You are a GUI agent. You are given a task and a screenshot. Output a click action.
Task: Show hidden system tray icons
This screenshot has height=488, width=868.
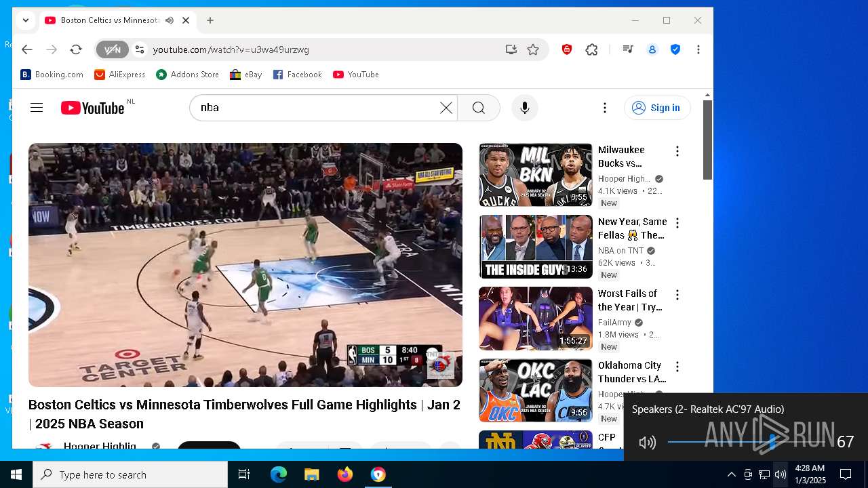(x=731, y=474)
